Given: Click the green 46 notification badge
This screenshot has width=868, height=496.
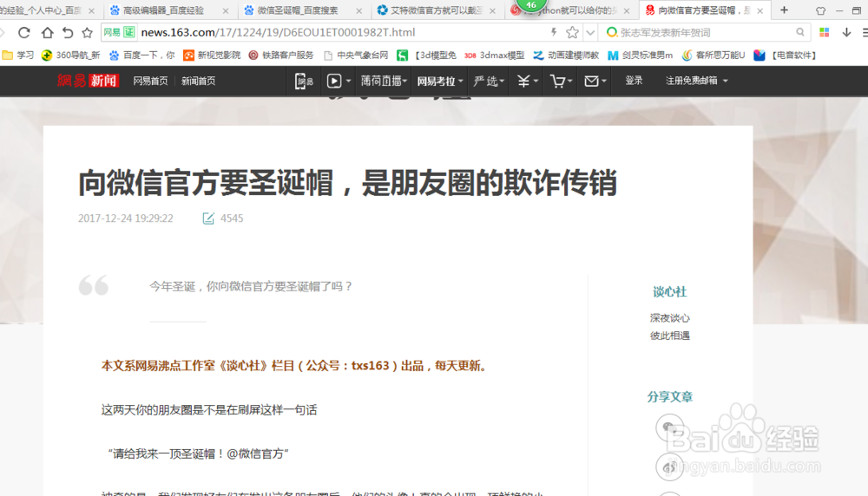Looking at the screenshot, I should [531, 5].
